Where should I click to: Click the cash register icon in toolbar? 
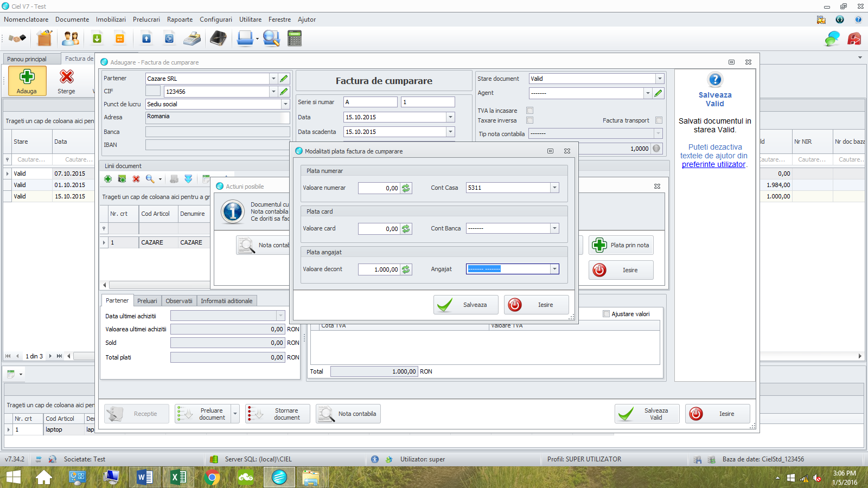(x=192, y=38)
